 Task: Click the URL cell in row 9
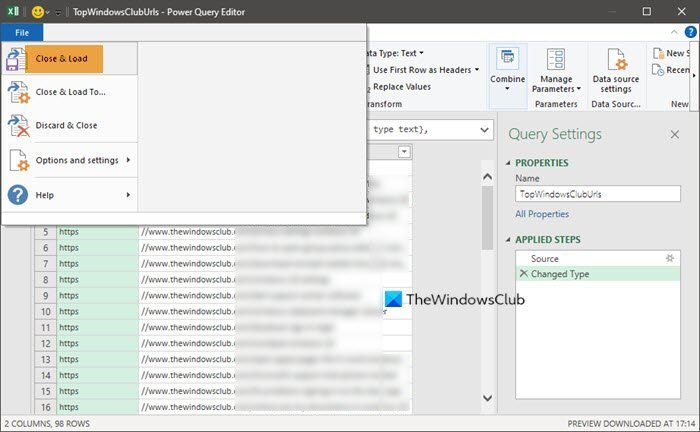(275, 295)
